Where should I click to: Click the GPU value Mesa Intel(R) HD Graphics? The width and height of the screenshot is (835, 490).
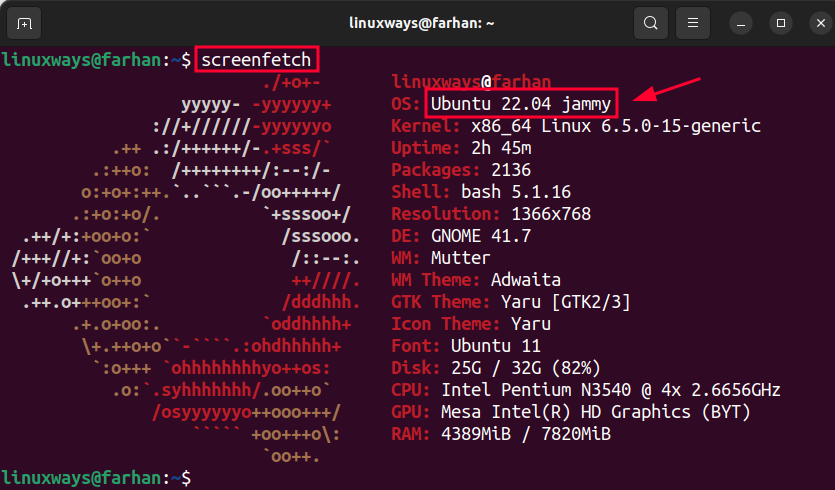[566, 412]
